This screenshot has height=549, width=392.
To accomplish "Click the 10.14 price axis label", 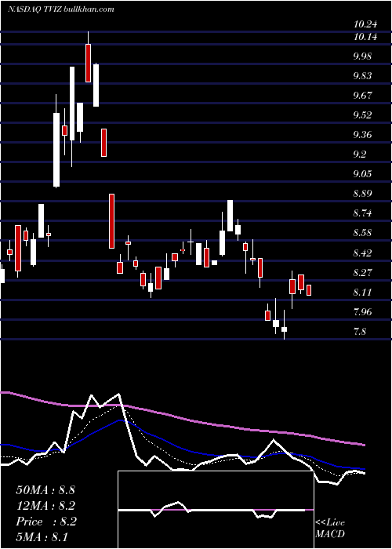I will click(365, 36).
